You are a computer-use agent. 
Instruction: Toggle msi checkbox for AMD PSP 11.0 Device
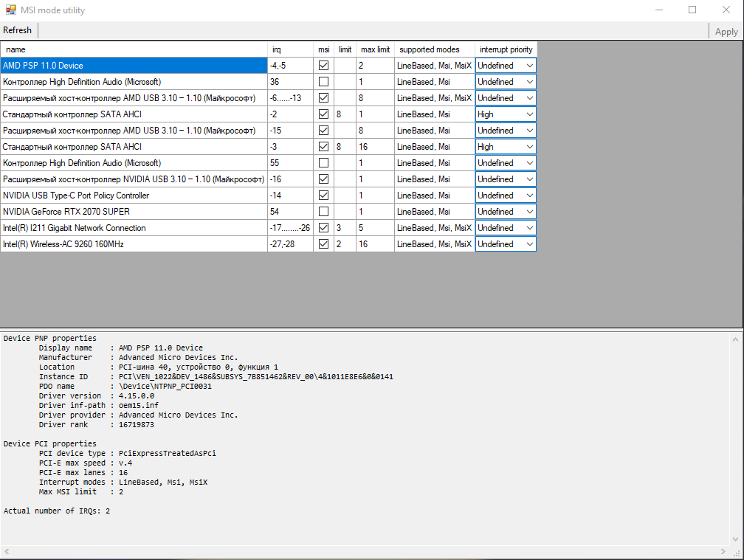323,66
